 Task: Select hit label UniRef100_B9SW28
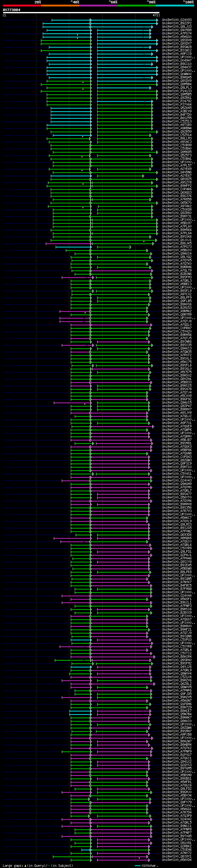(x=177, y=47)
